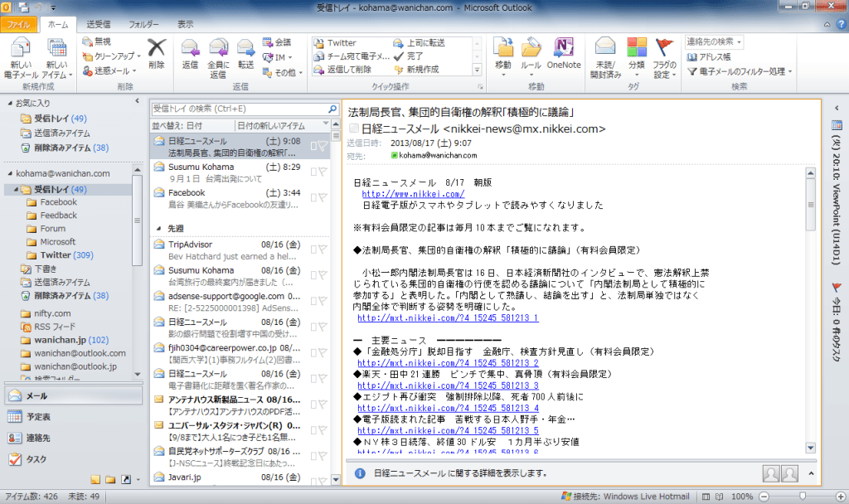Send message to OneNote

pos(564,53)
